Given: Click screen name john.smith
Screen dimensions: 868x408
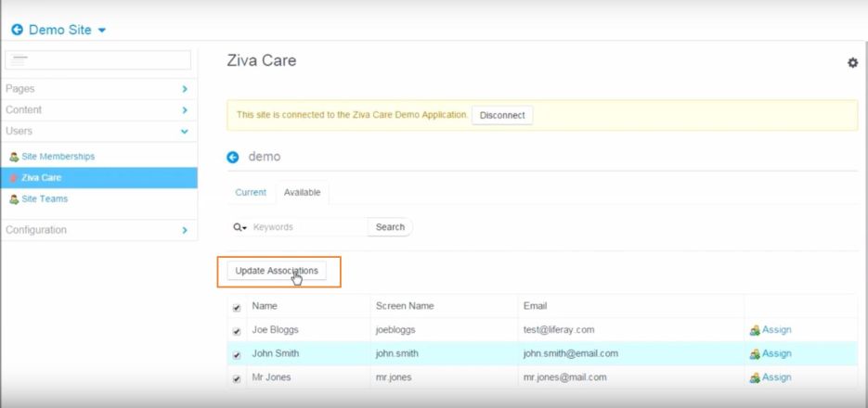Looking at the screenshot, I should pyautogui.click(x=397, y=353).
